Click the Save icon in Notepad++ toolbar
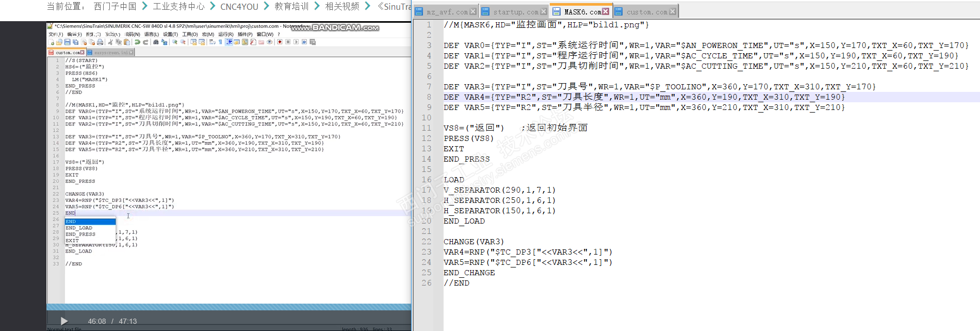The width and height of the screenshot is (980, 331). pos(68,42)
